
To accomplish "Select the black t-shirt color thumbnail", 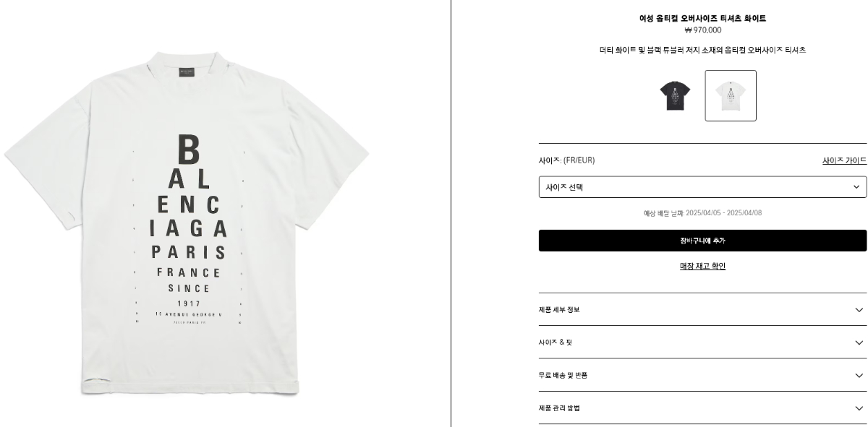I will click(675, 95).
